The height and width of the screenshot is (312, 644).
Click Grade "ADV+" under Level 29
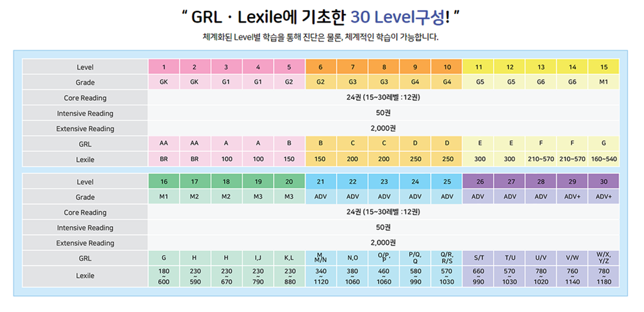click(573, 197)
